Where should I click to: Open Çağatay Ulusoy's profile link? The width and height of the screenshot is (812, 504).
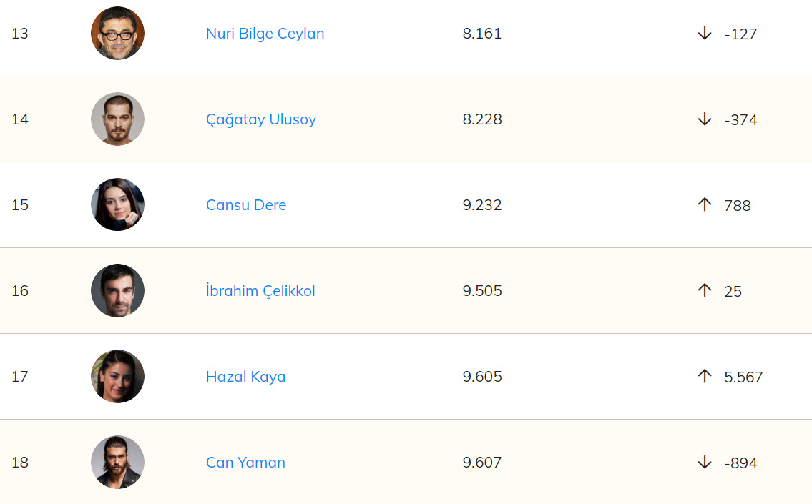pyautogui.click(x=260, y=119)
